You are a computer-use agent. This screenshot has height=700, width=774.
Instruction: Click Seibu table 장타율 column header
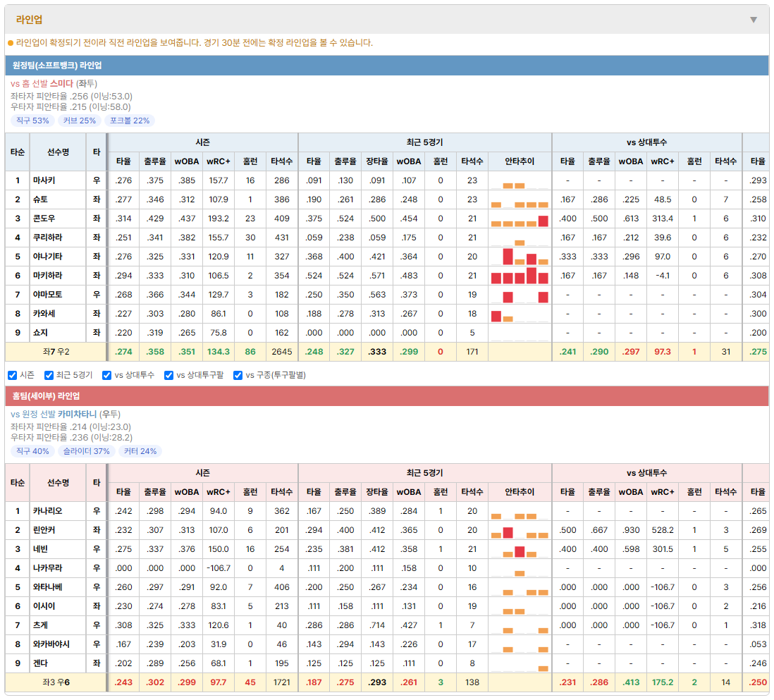coord(377,492)
